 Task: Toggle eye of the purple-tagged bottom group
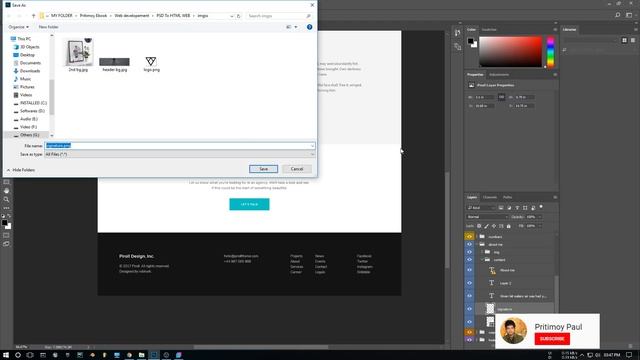click(x=469, y=340)
